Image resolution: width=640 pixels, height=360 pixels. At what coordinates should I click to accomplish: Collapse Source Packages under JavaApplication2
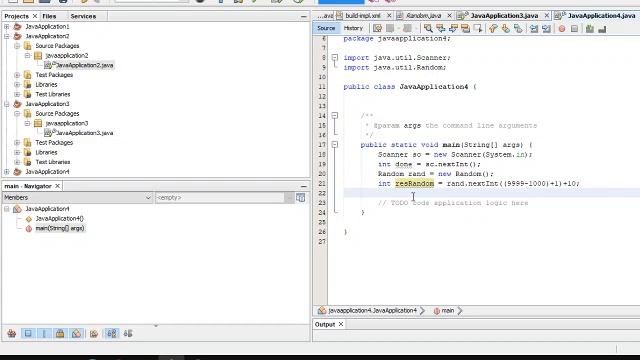pyautogui.click(x=17, y=46)
